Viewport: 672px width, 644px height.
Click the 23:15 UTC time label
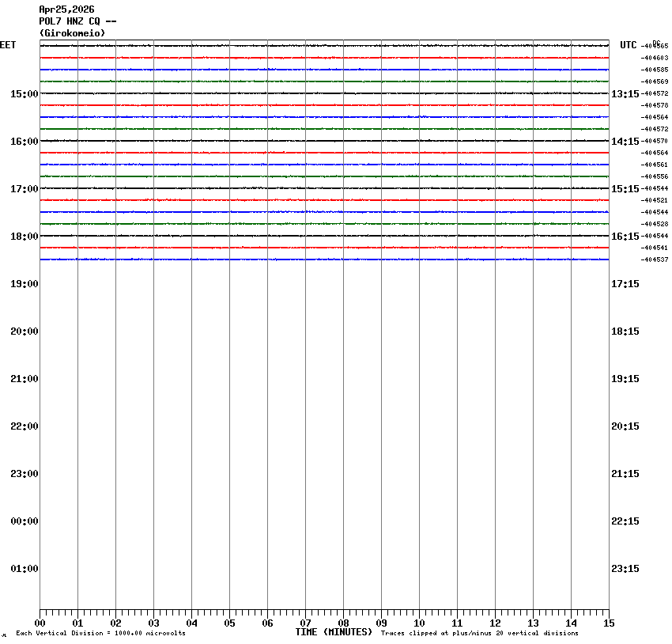point(625,569)
